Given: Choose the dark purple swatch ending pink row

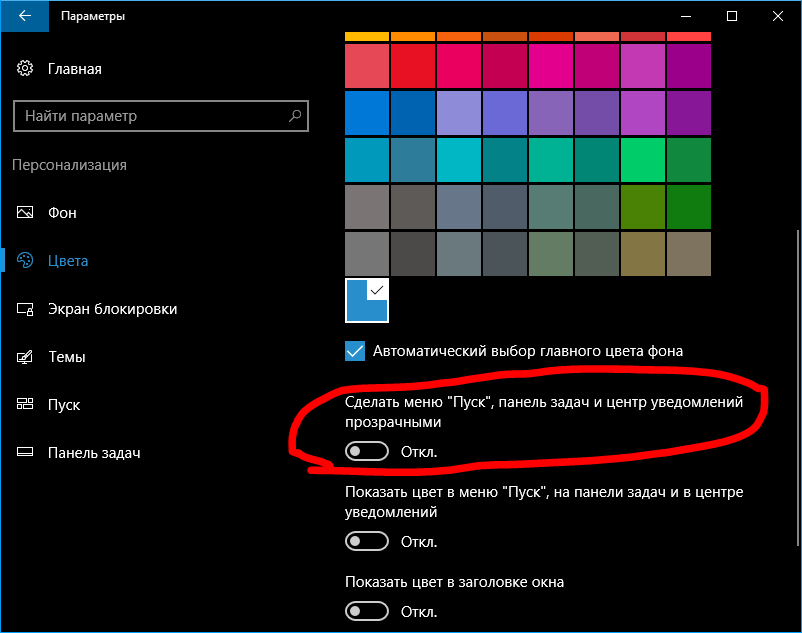Looking at the screenshot, I should point(689,66).
